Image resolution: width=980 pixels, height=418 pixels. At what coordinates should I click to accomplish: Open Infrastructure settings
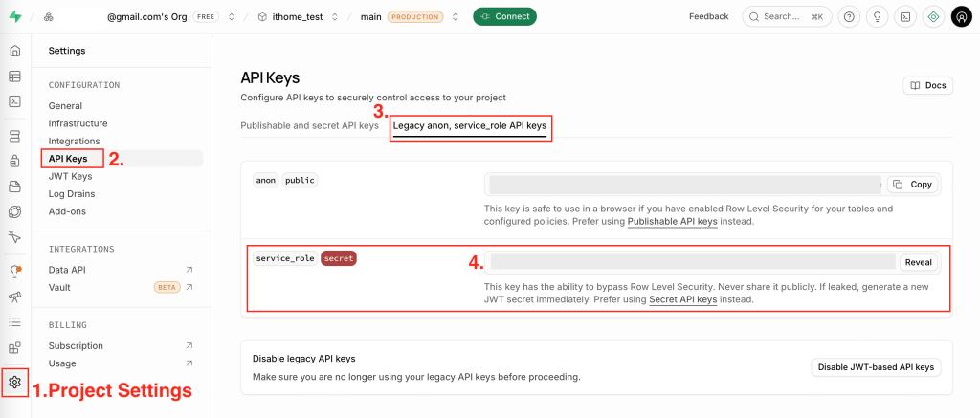[78, 123]
